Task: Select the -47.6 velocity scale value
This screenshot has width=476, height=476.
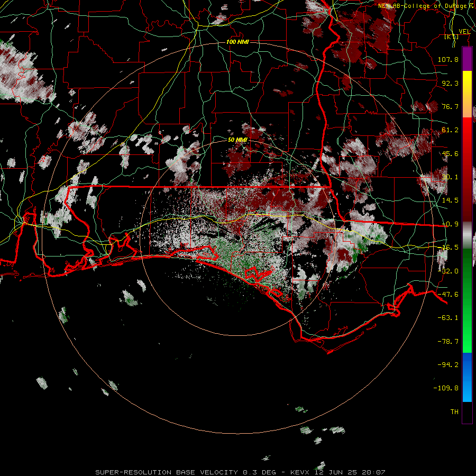Action: pos(448,295)
